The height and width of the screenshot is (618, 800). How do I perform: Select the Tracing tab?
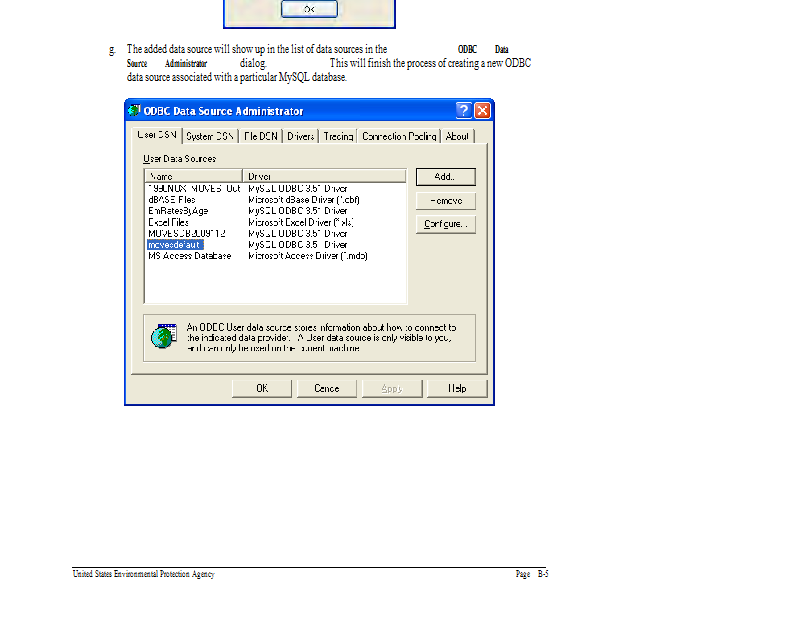click(338, 136)
